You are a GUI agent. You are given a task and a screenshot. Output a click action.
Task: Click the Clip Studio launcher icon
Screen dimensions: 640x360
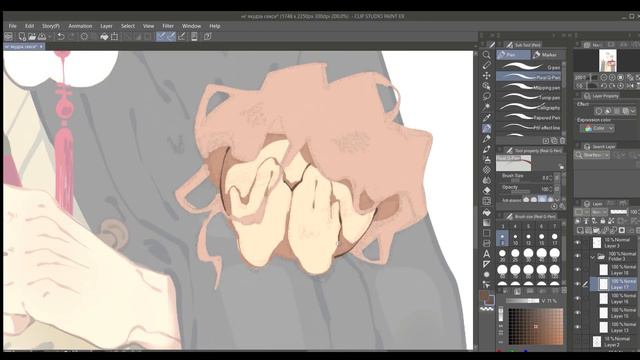coord(8,36)
